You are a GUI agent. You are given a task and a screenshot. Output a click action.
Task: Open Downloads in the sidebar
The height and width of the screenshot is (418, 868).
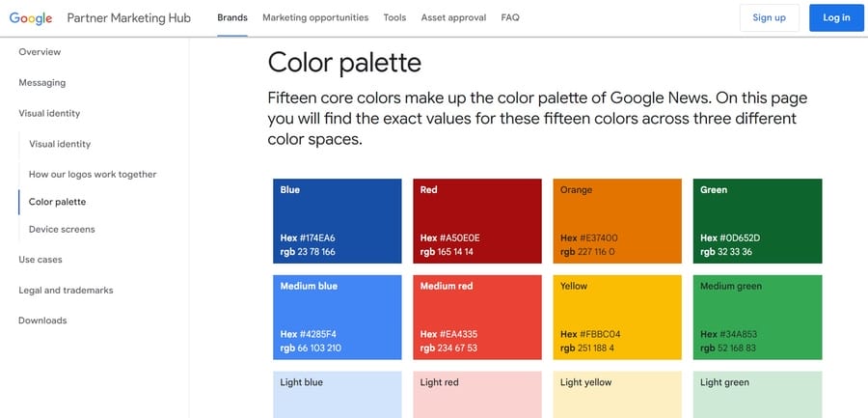click(42, 320)
